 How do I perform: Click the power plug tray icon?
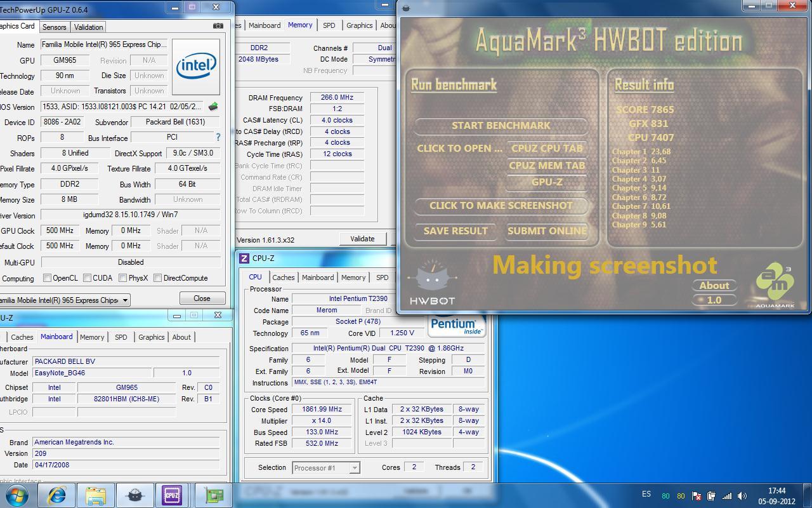(x=711, y=496)
